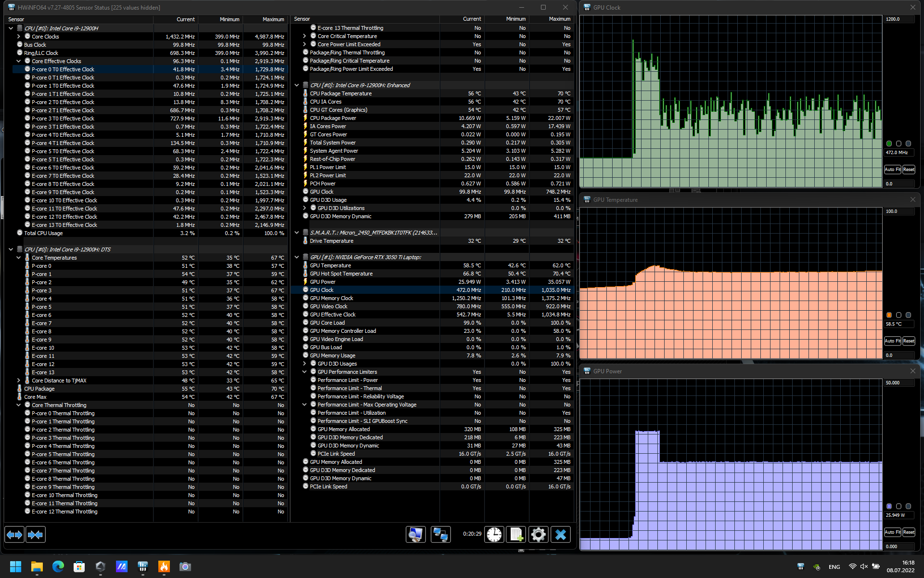Edit the 1200.0 maximum field of GPU Clock

coord(898,19)
